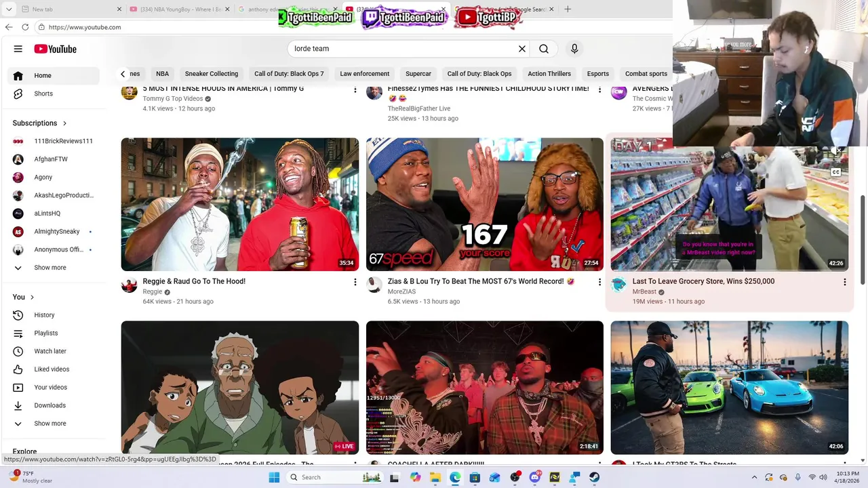Viewport: 868px width, 488px height.
Task: Open Microsoft Store from the taskbar
Action: (475, 477)
